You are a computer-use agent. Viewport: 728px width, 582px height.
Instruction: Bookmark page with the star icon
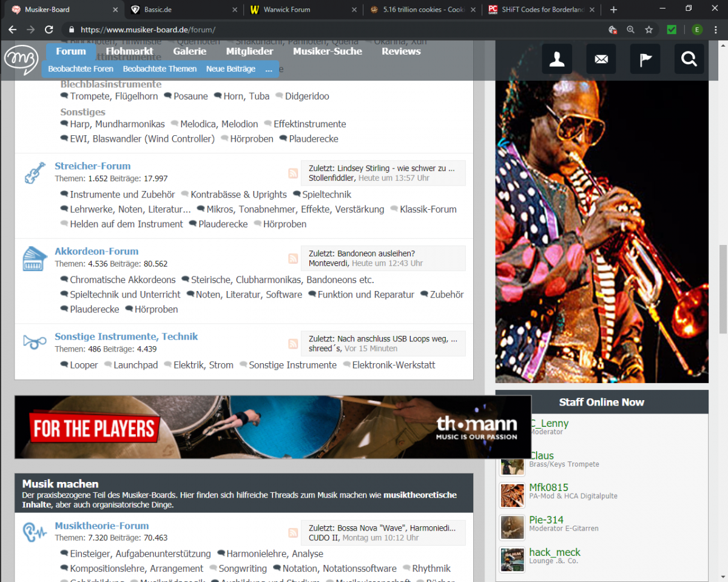(649, 29)
